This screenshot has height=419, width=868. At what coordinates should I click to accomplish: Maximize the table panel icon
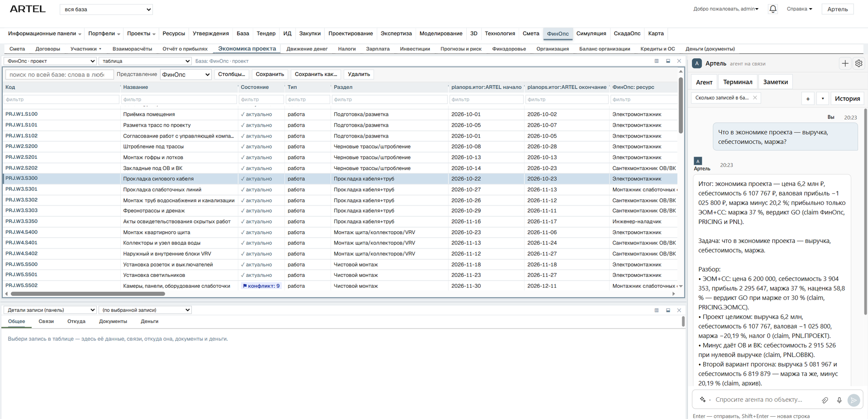pyautogui.click(x=668, y=61)
